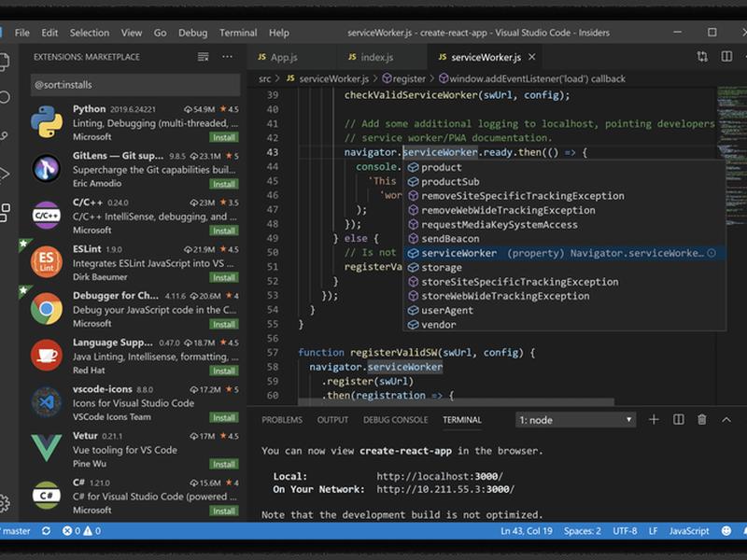
Task: Open the Extensions icon in activity bar
Action: pyautogui.click(x=4, y=213)
